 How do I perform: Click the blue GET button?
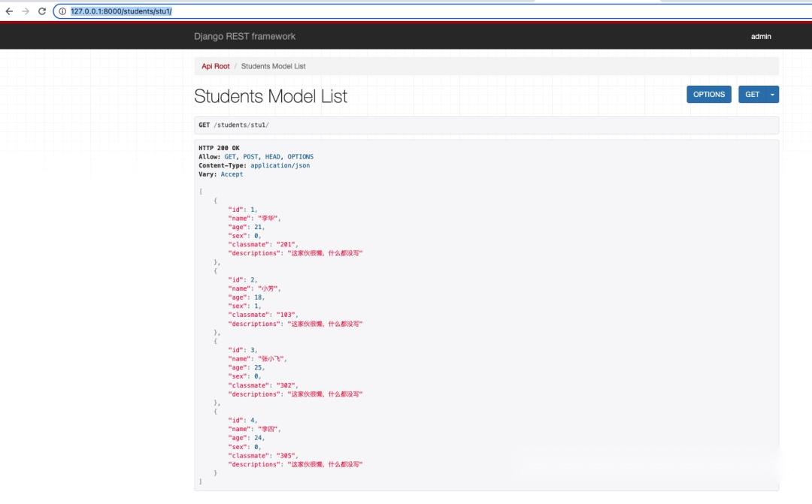(x=752, y=94)
